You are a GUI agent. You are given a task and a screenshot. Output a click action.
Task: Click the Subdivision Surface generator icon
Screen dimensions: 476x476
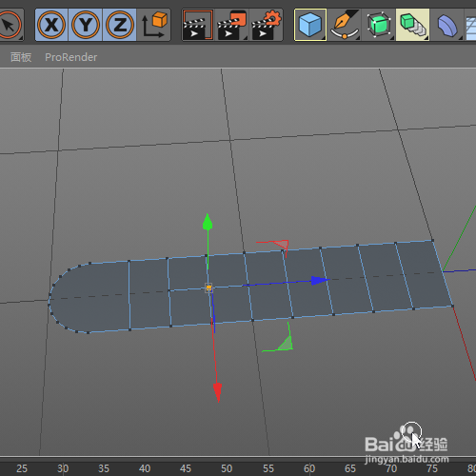coord(379,25)
